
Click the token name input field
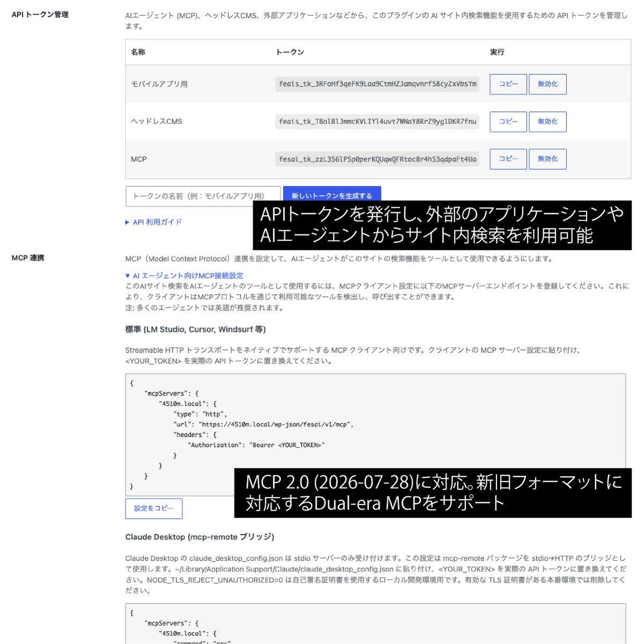(x=203, y=196)
